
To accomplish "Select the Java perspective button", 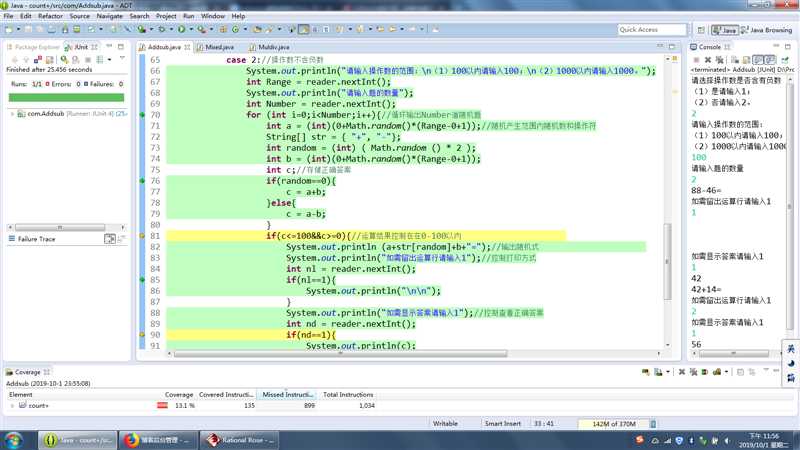I will point(724,30).
